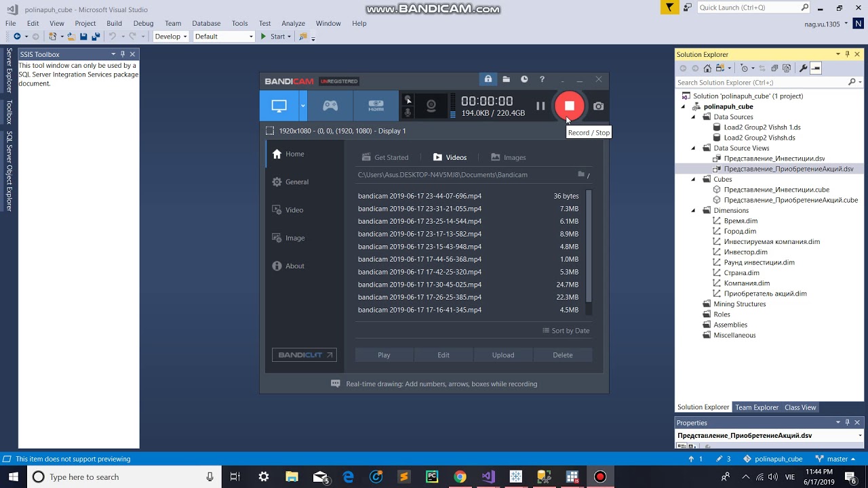The image size is (868, 488).
Task: Select Bandicam screen recording mode monitor icon
Action: point(279,106)
